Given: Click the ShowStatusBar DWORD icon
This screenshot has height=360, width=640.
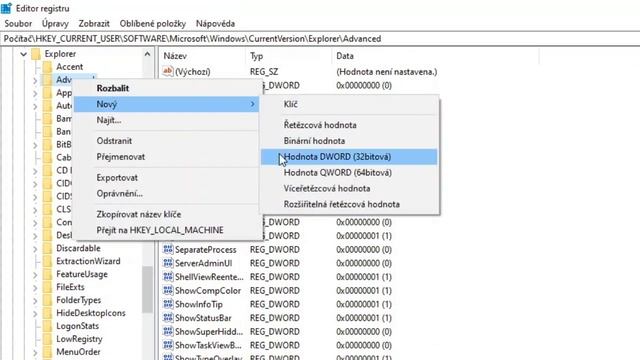Looking at the screenshot, I should click(x=168, y=318).
